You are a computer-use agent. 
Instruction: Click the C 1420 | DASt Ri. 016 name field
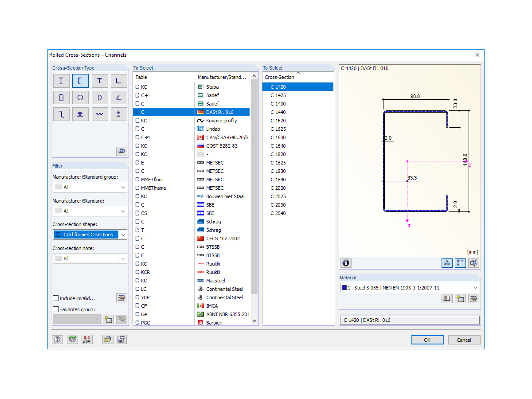(410, 320)
